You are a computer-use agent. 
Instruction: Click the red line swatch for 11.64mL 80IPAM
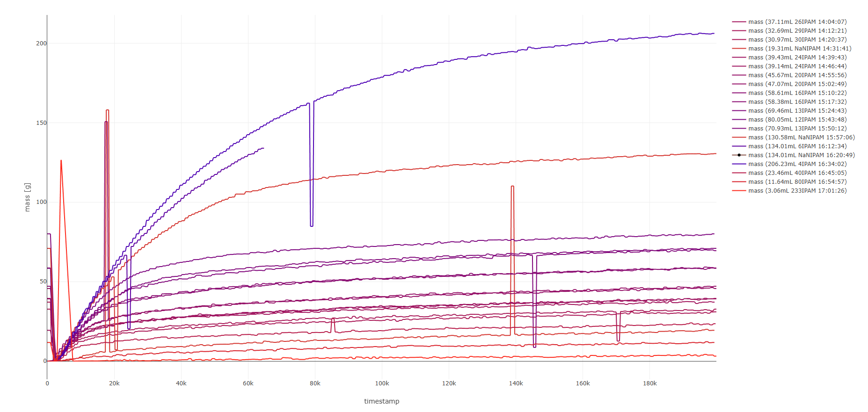[739, 182]
